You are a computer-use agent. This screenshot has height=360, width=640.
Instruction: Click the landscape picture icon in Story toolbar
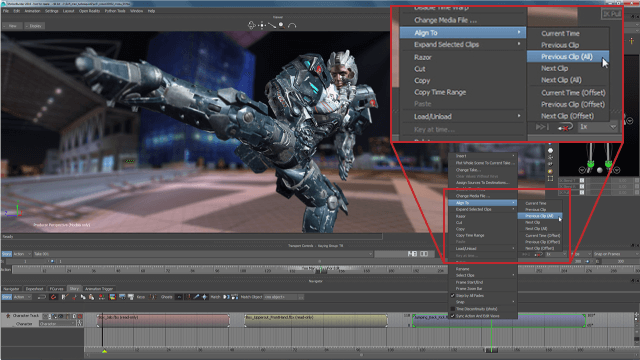112,297
